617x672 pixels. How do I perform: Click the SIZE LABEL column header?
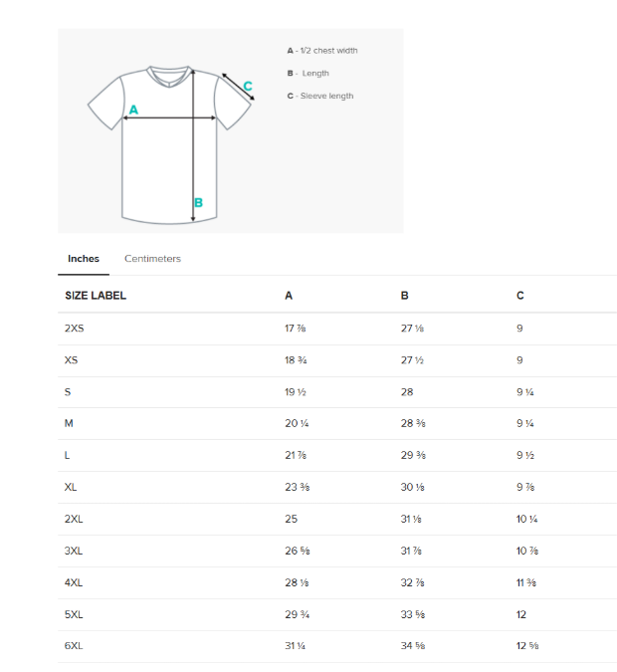pos(96,296)
